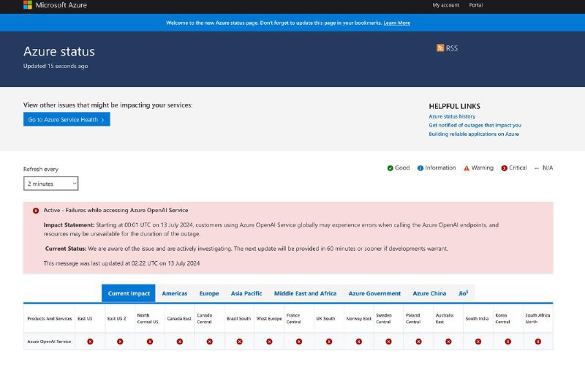Open the Refresh every 2 minutes dropdown

pyautogui.click(x=50, y=184)
